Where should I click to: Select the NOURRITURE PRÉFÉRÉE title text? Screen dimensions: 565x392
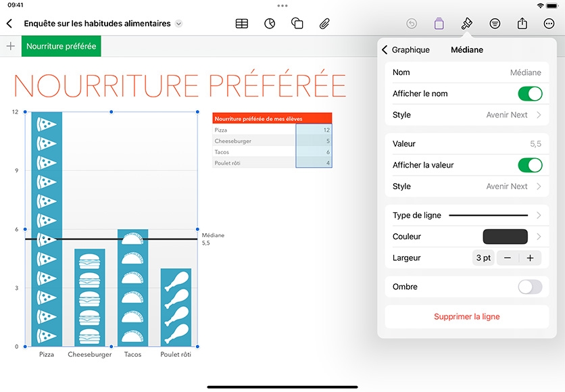(x=180, y=84)
